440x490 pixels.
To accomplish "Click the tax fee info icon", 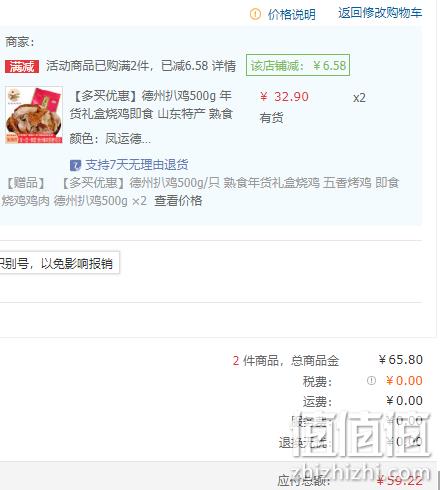I will (371, 381).
